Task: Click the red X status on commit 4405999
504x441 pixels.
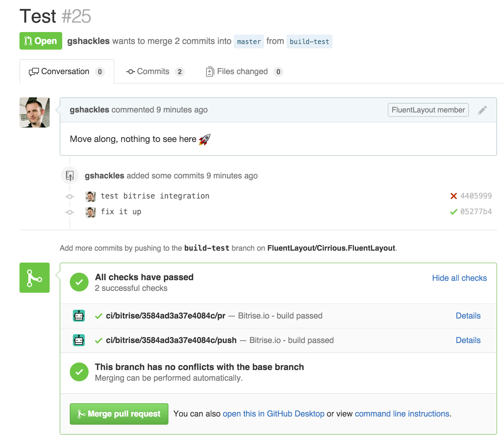Action: point(453,196)
